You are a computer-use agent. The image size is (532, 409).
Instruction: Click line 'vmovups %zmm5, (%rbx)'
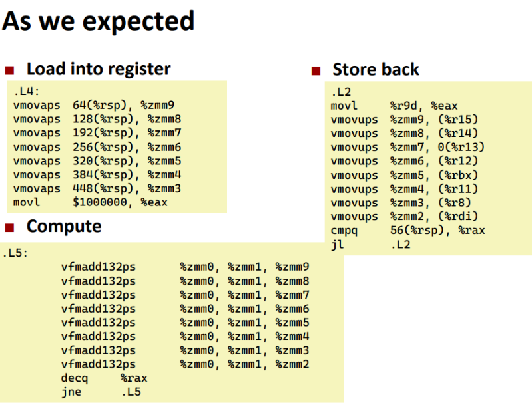(x=404, y=175)
